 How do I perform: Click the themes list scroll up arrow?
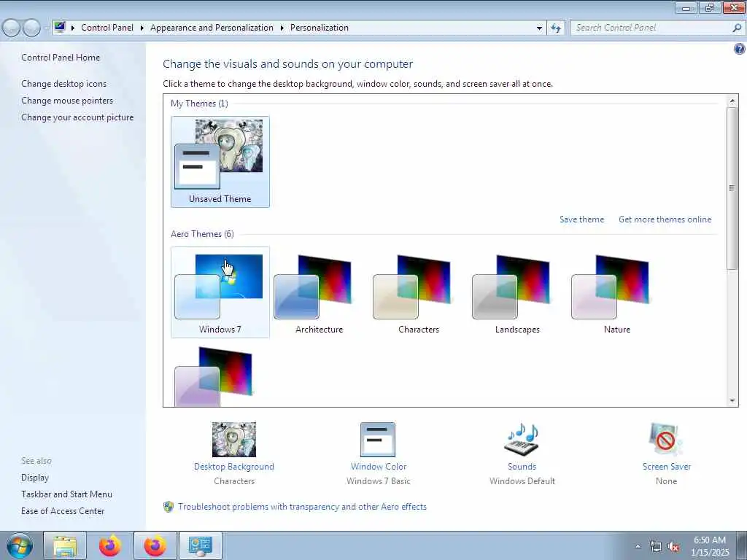[x=732, y=101]
